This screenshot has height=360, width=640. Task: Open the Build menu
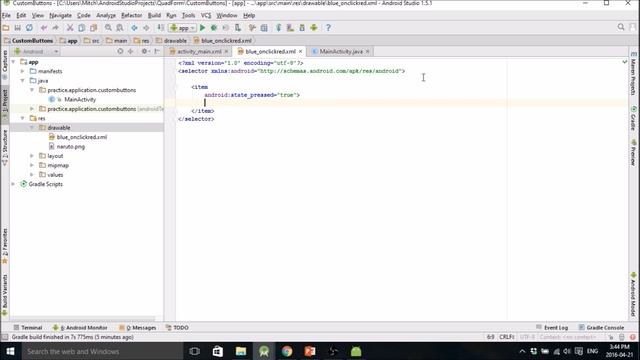(154, 16)
